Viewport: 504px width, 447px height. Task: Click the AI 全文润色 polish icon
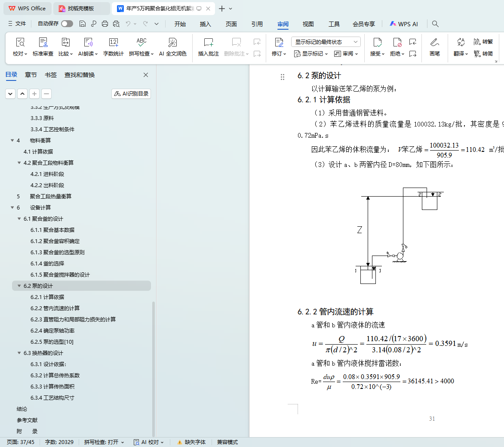[172, 43]
